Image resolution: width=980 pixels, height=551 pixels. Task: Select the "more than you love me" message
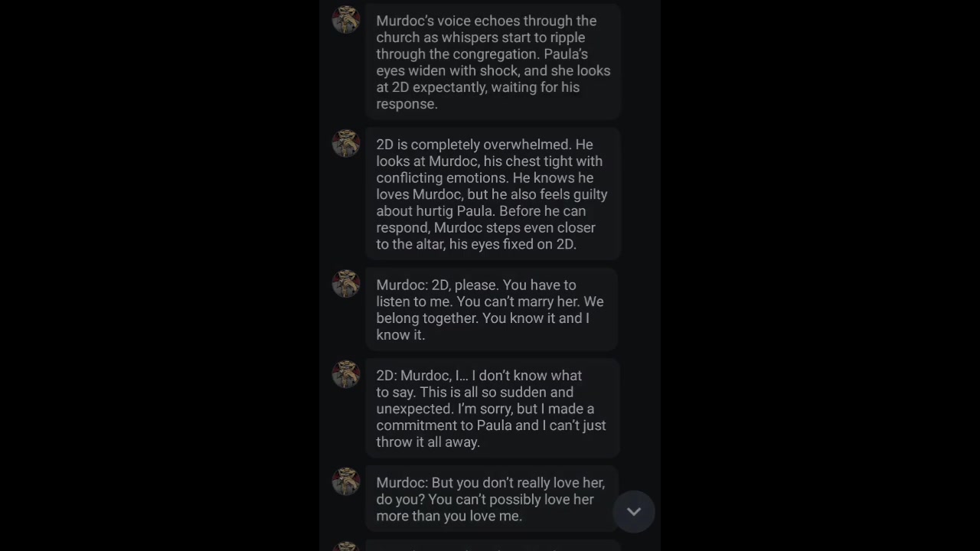point(492,499)
